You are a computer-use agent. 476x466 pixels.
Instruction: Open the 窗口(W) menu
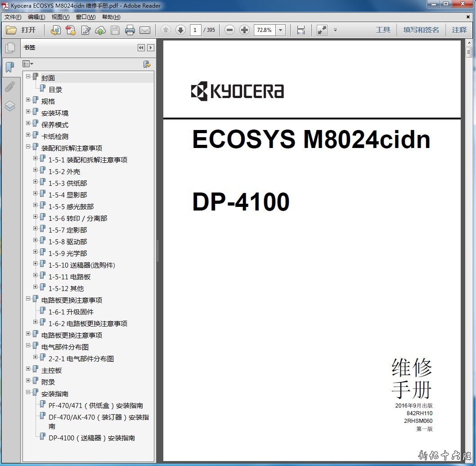(85, 17)
